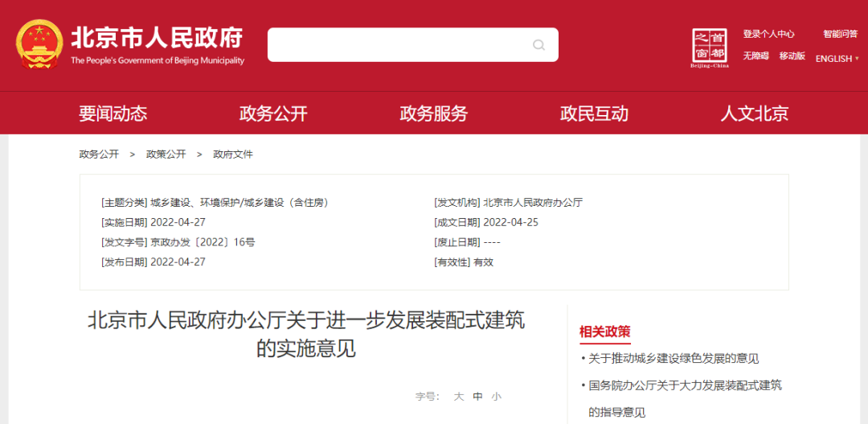
Task: Set font size to 大 (large)
Action: click(x=458, y=397)
